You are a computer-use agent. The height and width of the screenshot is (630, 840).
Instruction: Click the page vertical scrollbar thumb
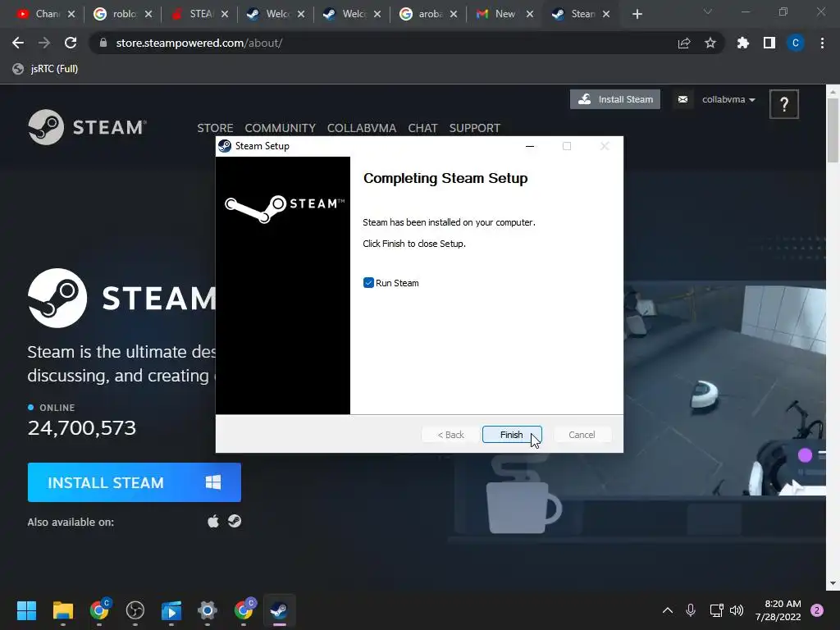[x=833, y=130]
